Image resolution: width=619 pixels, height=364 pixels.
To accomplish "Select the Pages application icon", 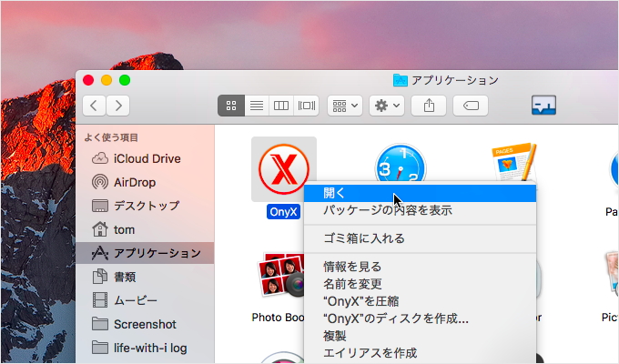I will (x=515, y=162).
